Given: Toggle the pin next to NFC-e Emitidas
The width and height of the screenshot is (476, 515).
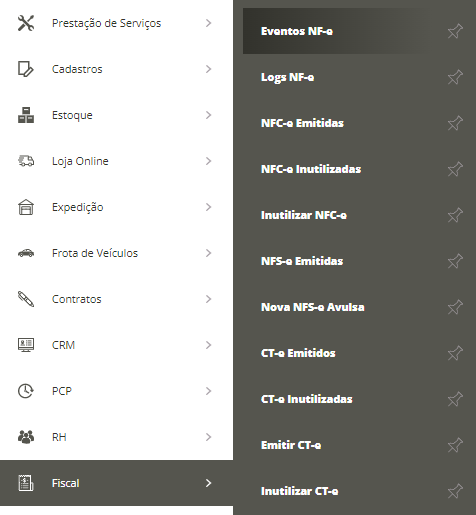Looking at the screenshot, I should pos(455,123).
